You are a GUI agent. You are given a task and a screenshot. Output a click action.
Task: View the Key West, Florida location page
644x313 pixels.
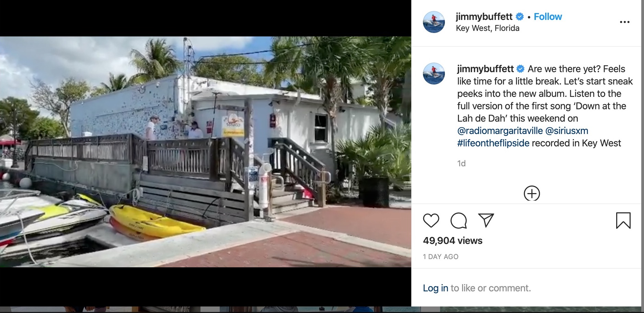[x=487, y=28]
